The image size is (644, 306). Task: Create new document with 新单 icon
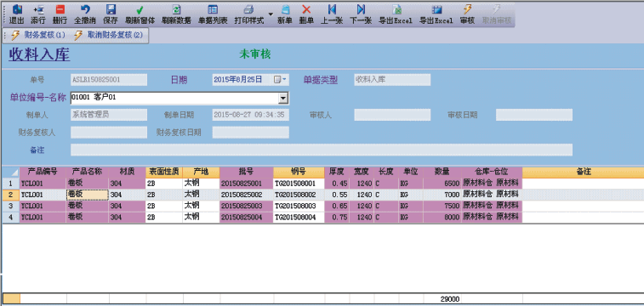click(x=285, y=14)
